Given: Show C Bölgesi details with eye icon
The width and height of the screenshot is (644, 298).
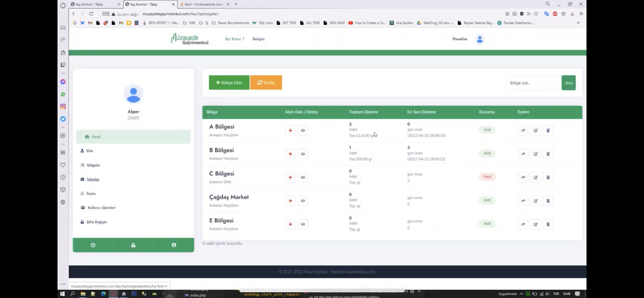Looking at the screenshot, I should point(303,177).
